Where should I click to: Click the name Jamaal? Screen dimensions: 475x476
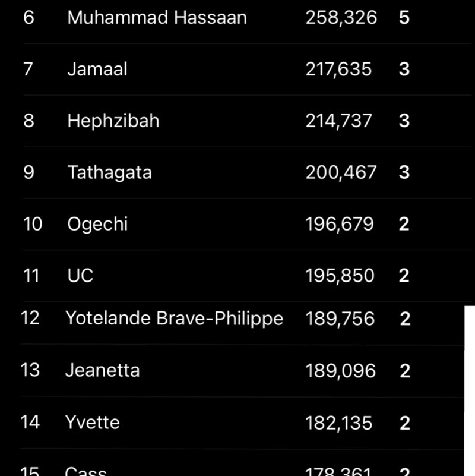[x=97, y=70]
